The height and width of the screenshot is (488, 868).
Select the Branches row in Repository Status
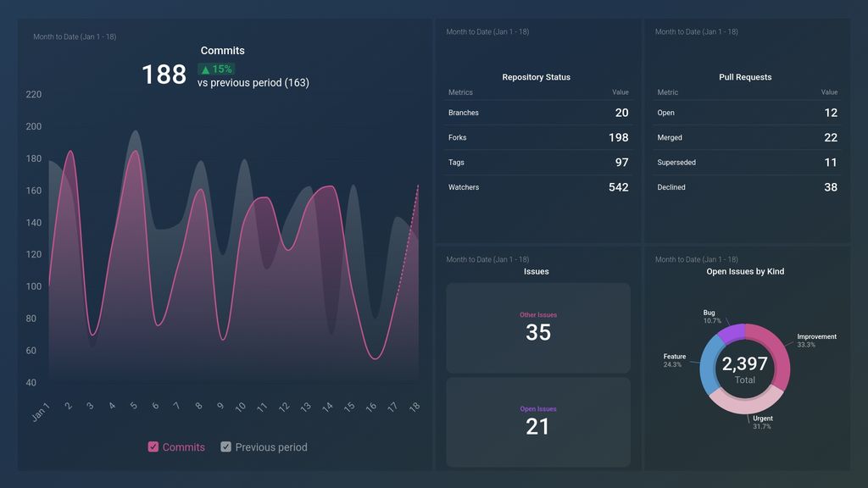click(538, 113)
